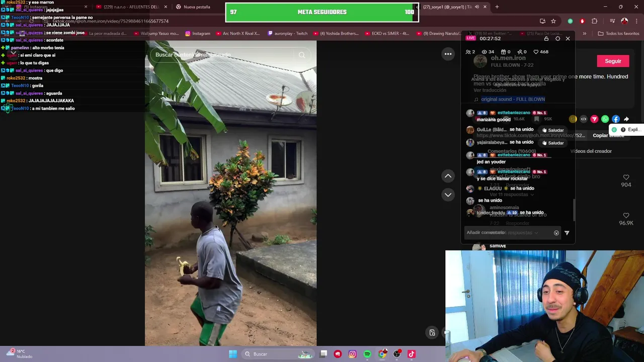Open Instagram from the taskbar
This screenshot has width=644, height=362.
(x=353, y=354)
